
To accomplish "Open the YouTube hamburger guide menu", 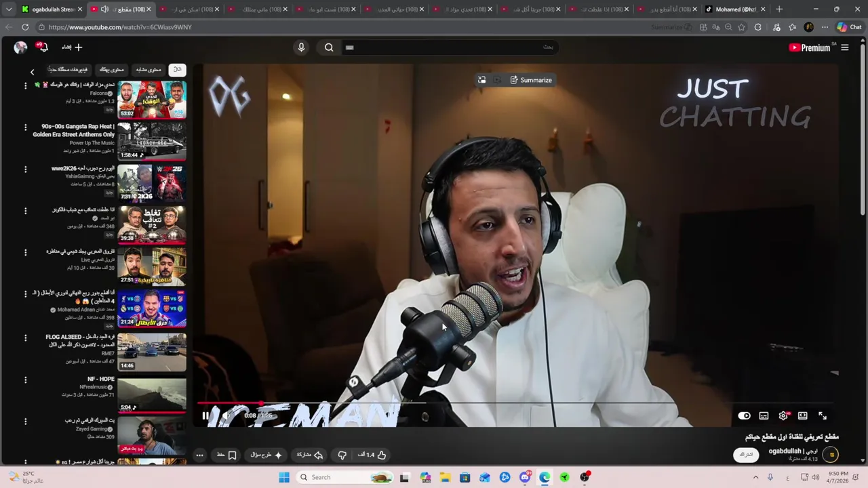I will (845, 47).
